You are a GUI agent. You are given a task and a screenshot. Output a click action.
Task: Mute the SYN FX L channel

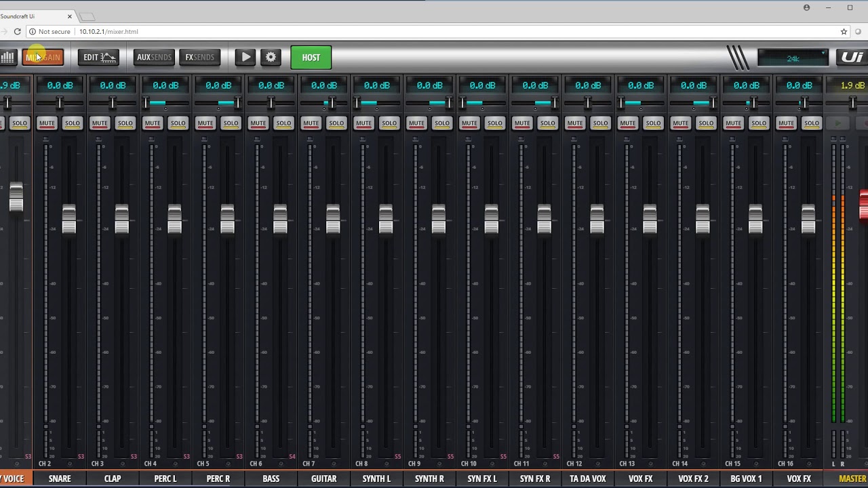[470, 123]
